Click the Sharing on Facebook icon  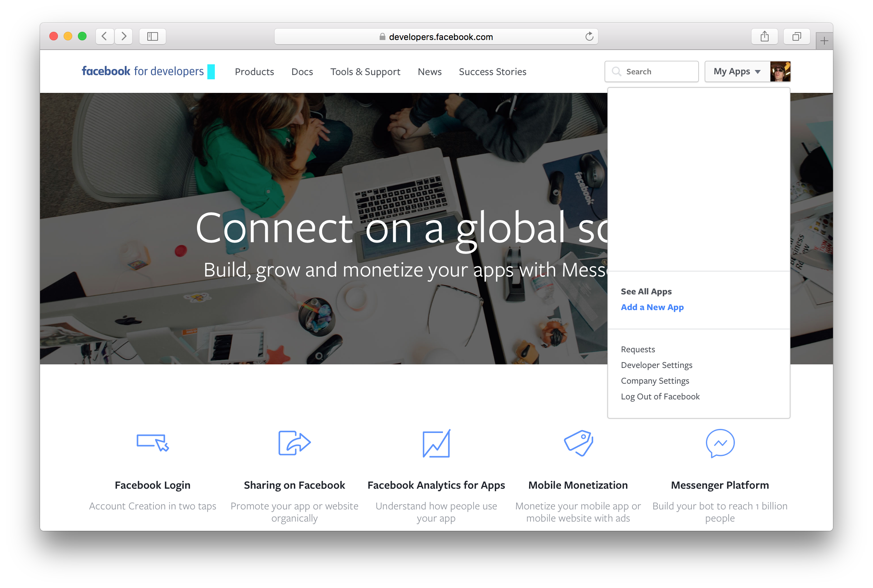pos(294,442)
